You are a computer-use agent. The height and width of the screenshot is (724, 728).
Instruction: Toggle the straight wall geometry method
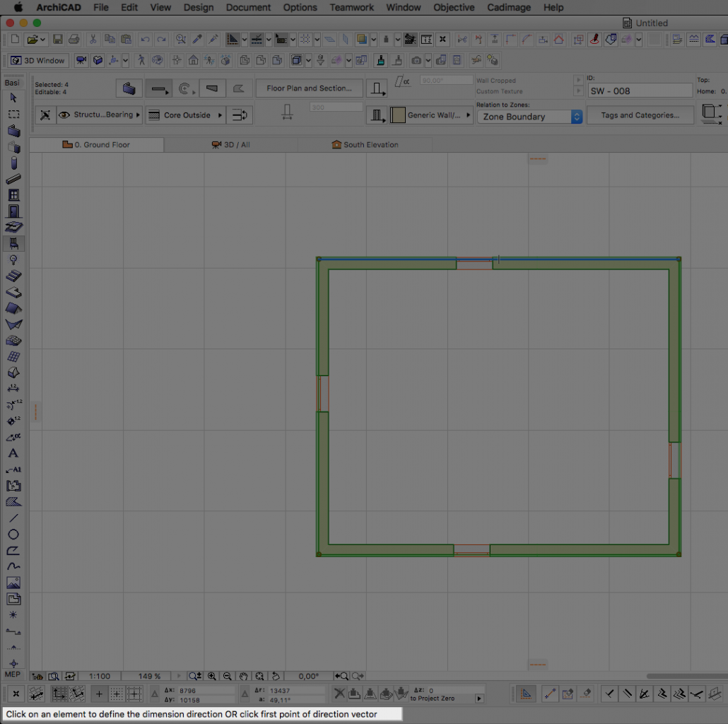click(x=159, y=88)
